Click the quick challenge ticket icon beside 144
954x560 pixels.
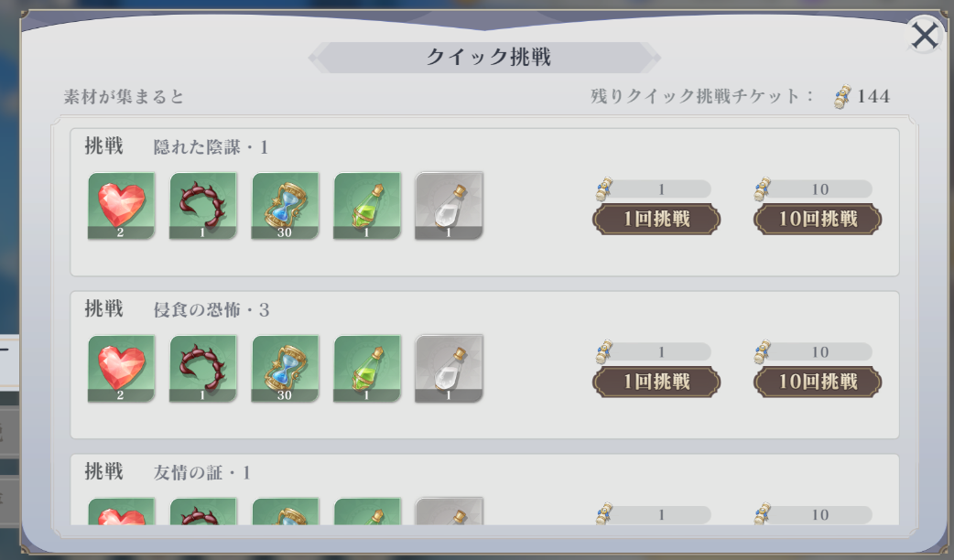[x=842, y=97]
